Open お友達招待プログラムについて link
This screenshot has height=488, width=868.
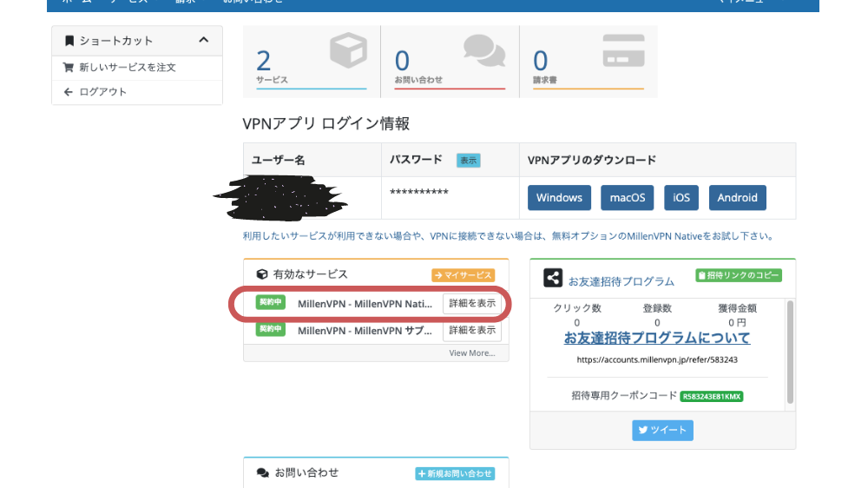(x=657, y=338)
